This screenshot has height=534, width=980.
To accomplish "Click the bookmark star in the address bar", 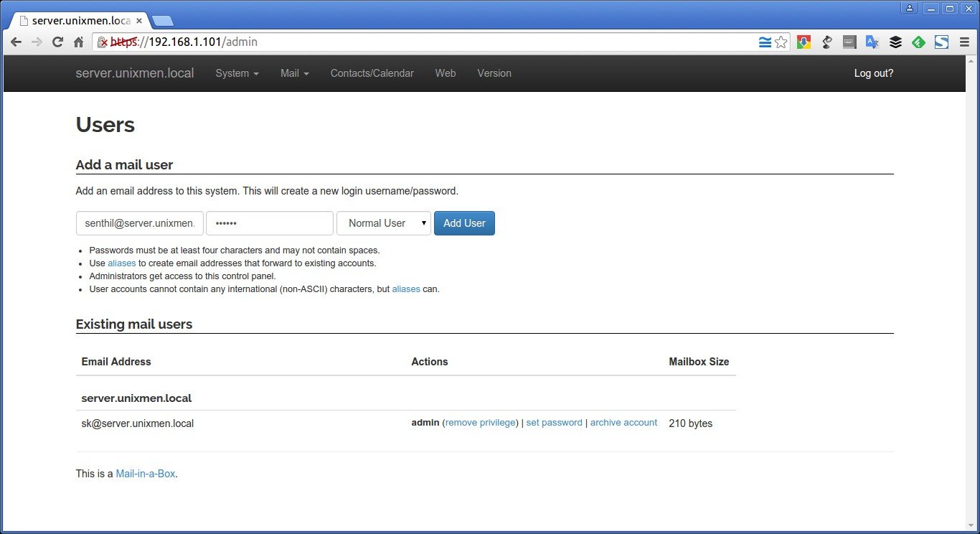I will click(x=781, y=42).
